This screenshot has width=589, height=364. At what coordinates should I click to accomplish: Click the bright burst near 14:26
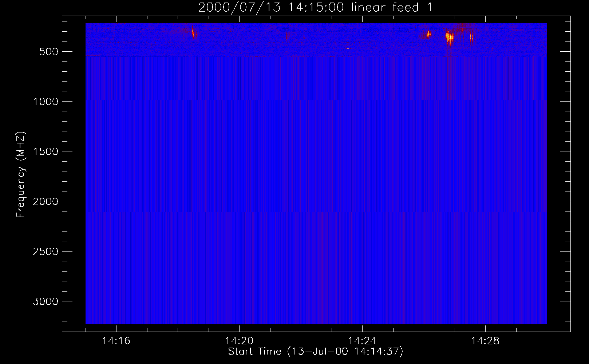coord(428,34)
